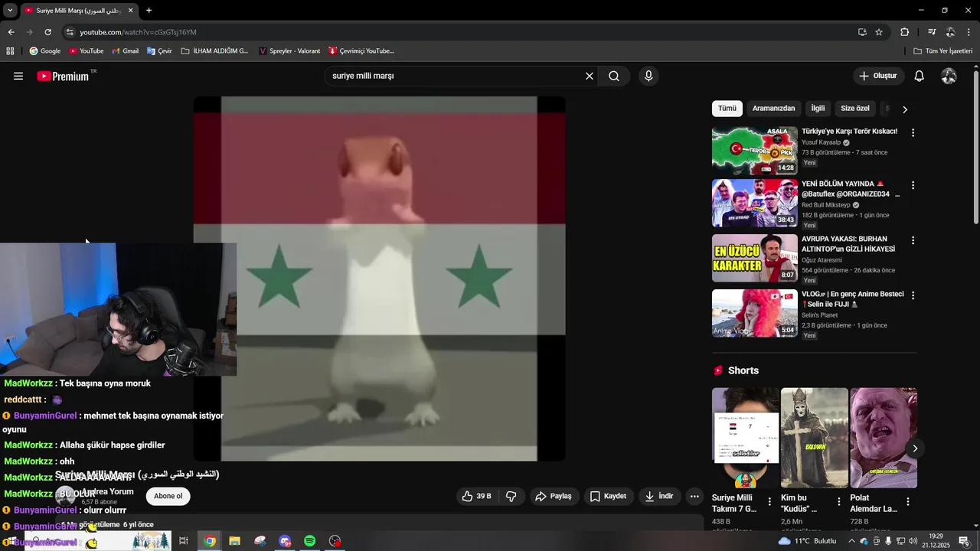This screenshot has width=980, height=551.
Task: Dislike the video
Action: [x=511, y=496]
